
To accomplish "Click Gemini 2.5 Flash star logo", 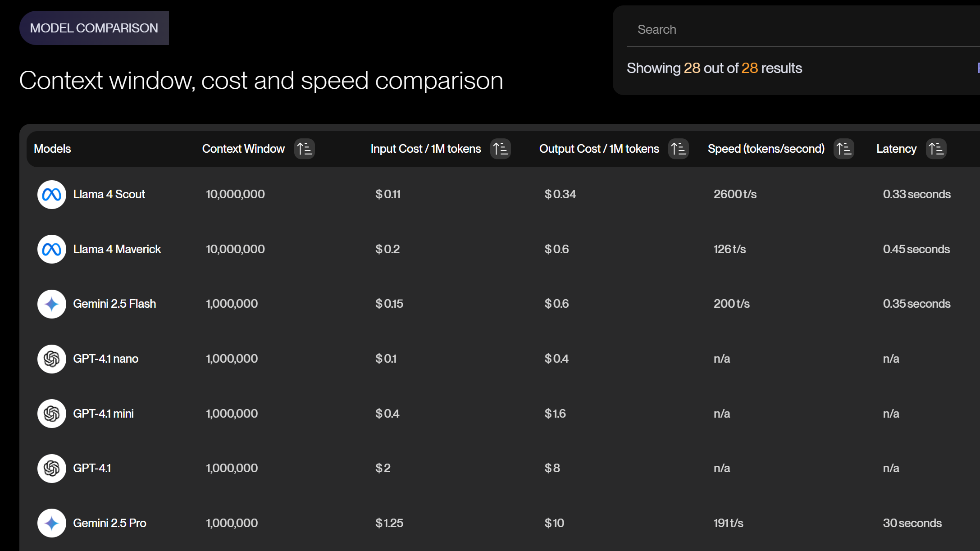I will click(52, 304).
